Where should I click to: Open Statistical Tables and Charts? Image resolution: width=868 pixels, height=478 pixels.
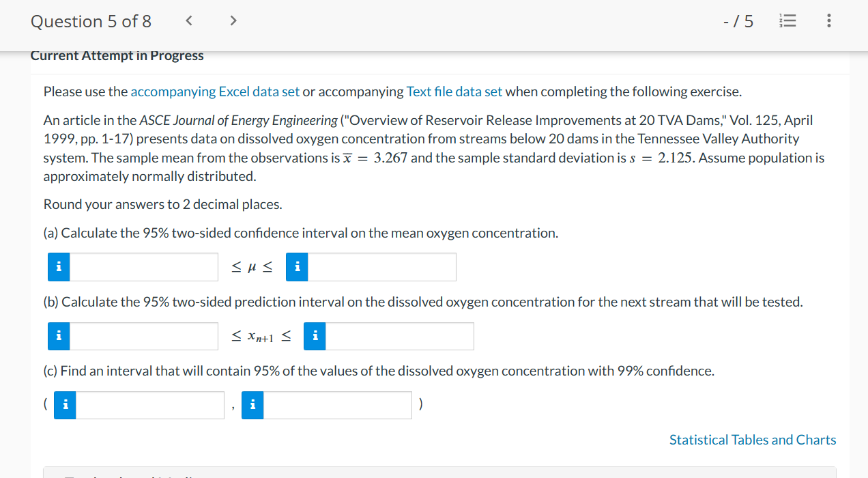coord(752,440)
